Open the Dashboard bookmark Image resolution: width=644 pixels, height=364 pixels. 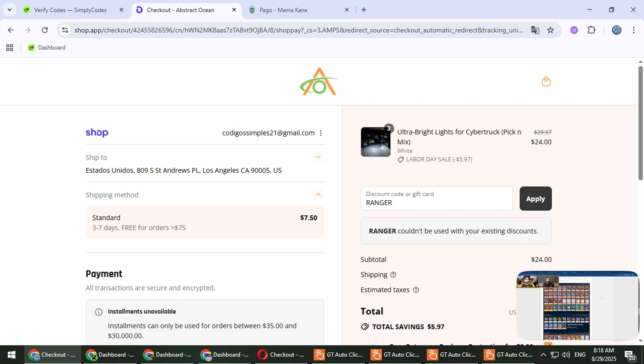coord(47,48)
